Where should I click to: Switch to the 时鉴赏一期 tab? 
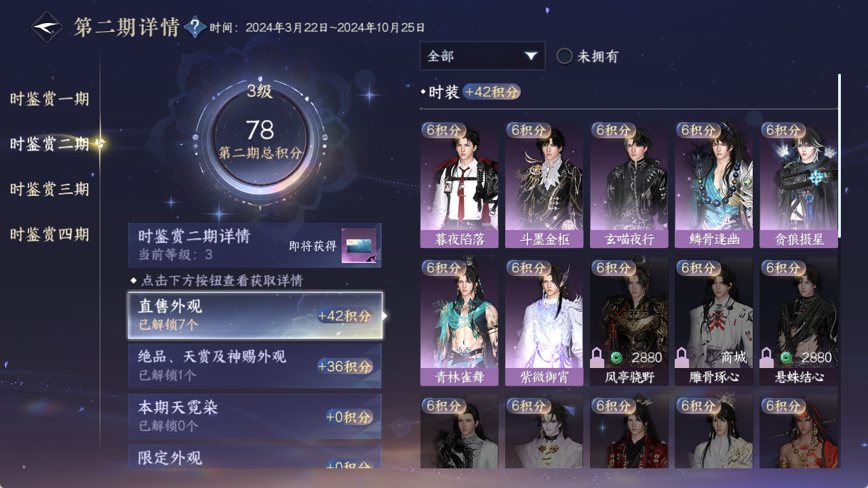[50, 99]
